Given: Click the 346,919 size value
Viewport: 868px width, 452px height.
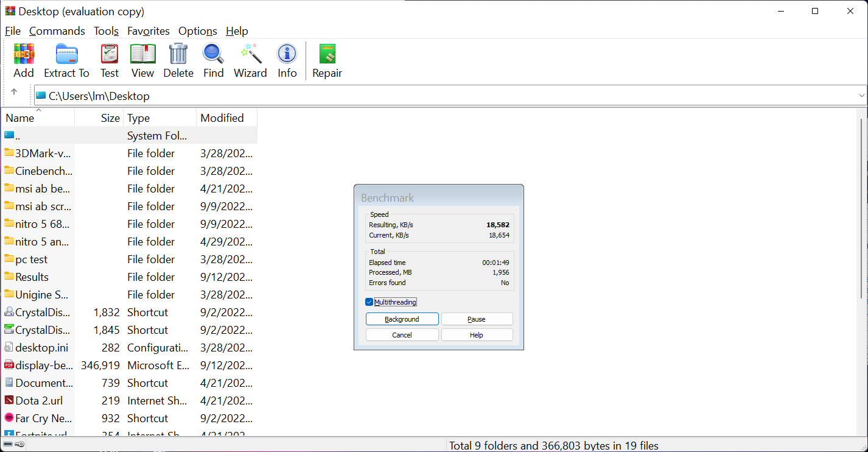Looking at the screenshot, I should (100, 365).
